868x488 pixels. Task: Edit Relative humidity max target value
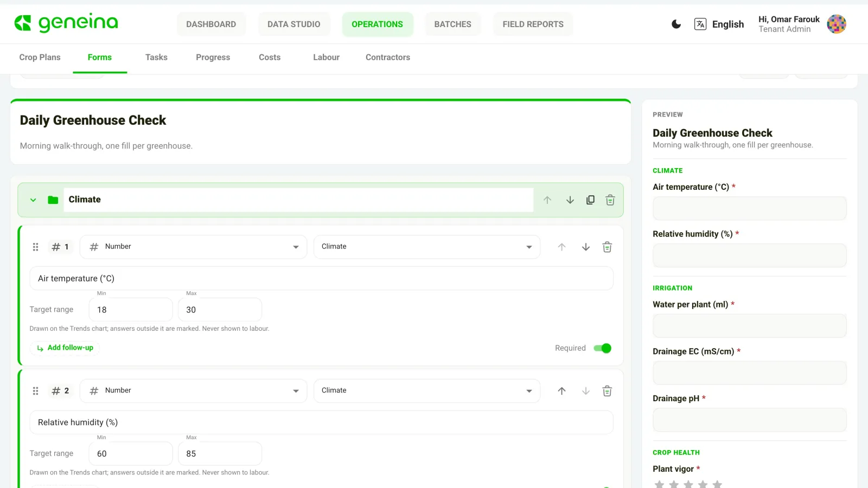[220, 454]
